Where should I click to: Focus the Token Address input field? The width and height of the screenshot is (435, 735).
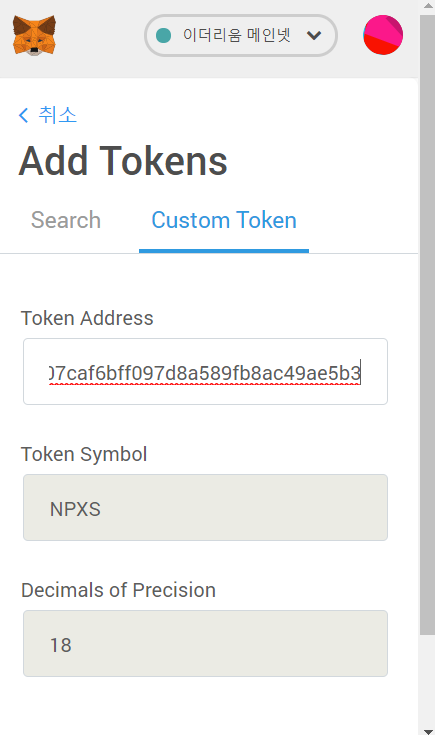point(205,371)
